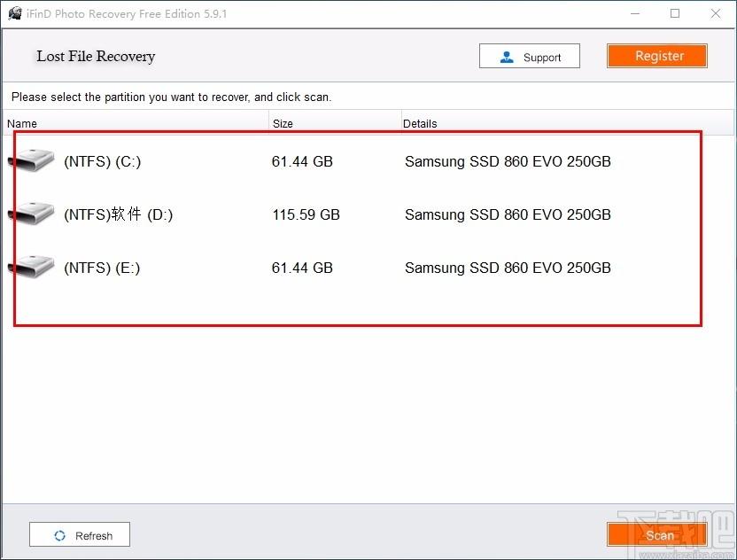The width and height of the screenshot is (737, 560).
Task: Click the Register button
Action: [656, 56]
